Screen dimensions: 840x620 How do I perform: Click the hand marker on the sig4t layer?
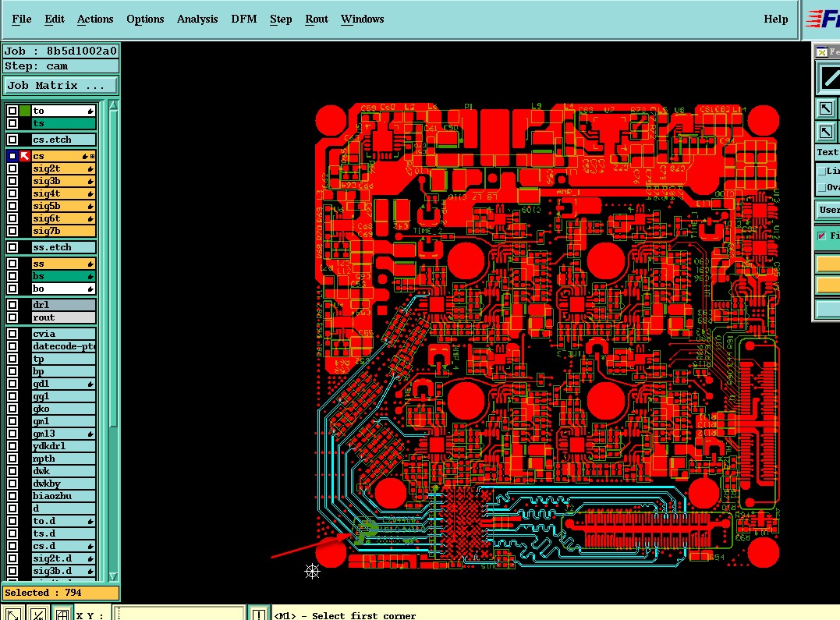[90, 193]
